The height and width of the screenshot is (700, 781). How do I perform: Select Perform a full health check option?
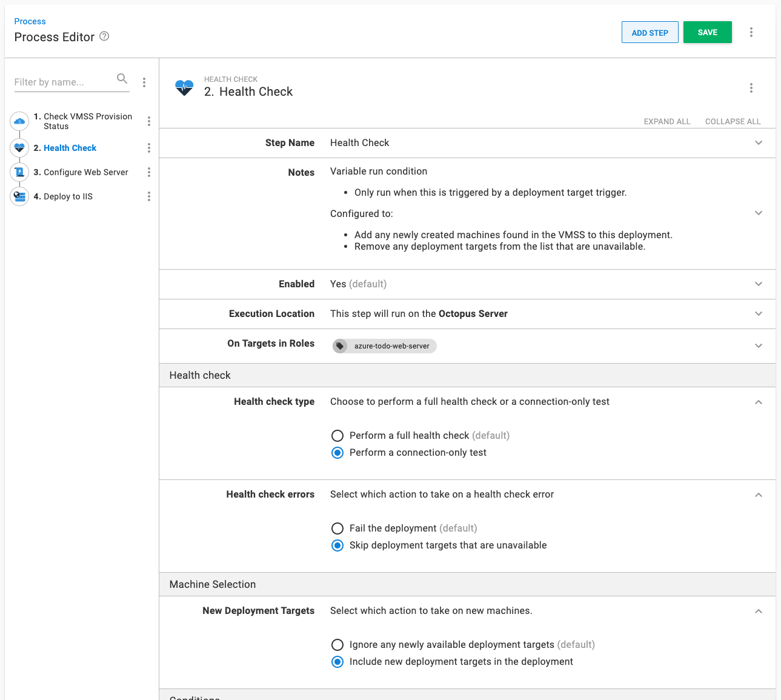(337, 436)
